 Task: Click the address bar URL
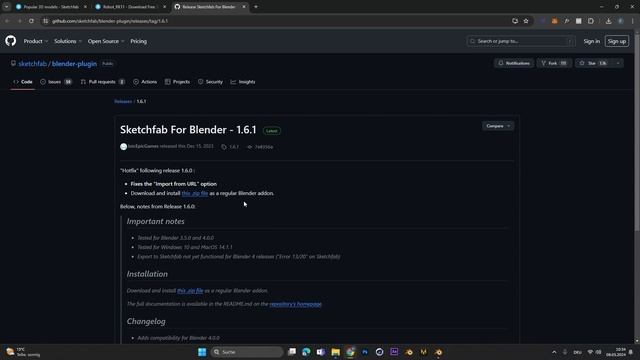tap(110, 21)
